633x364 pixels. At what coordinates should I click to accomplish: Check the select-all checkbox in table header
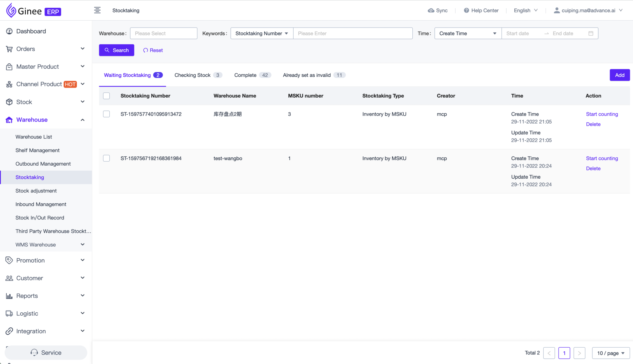click(x=106, y=96)
